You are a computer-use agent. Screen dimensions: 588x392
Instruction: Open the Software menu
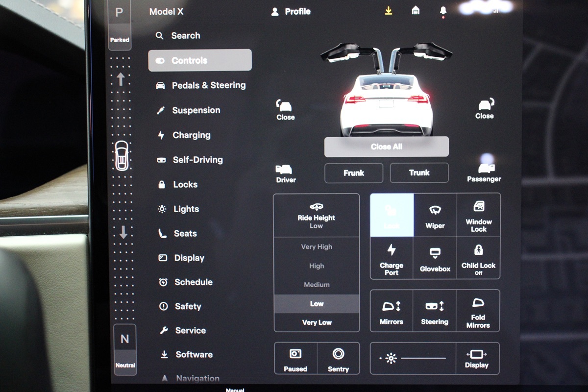[187, 355]
